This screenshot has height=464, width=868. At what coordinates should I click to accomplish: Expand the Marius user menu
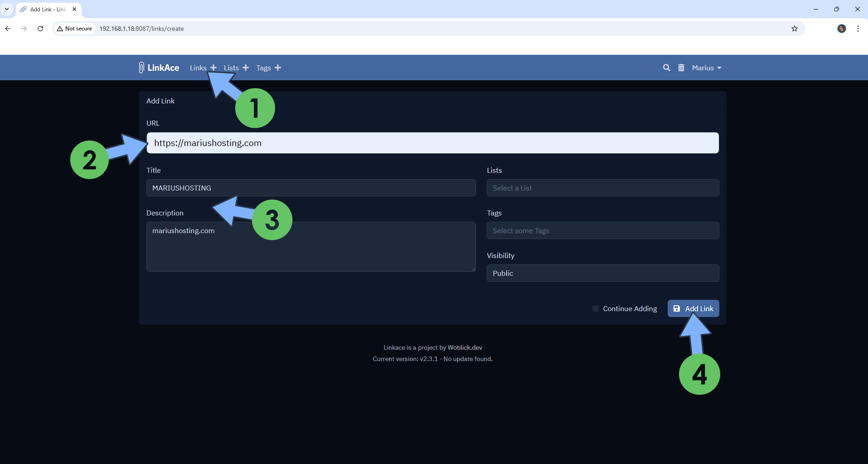point(706,68)
